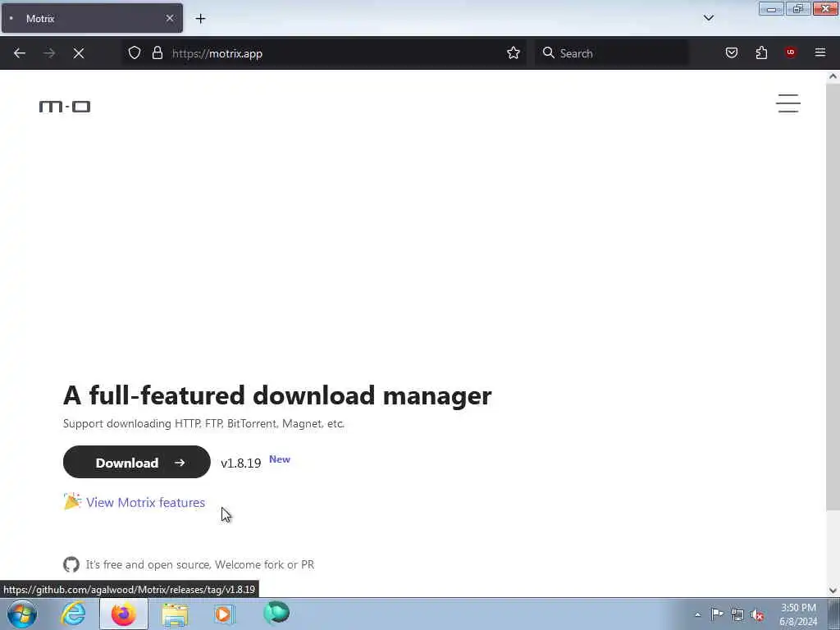Click the Motrix m-o logo
The image size is (840, 630).
(65, 107)
